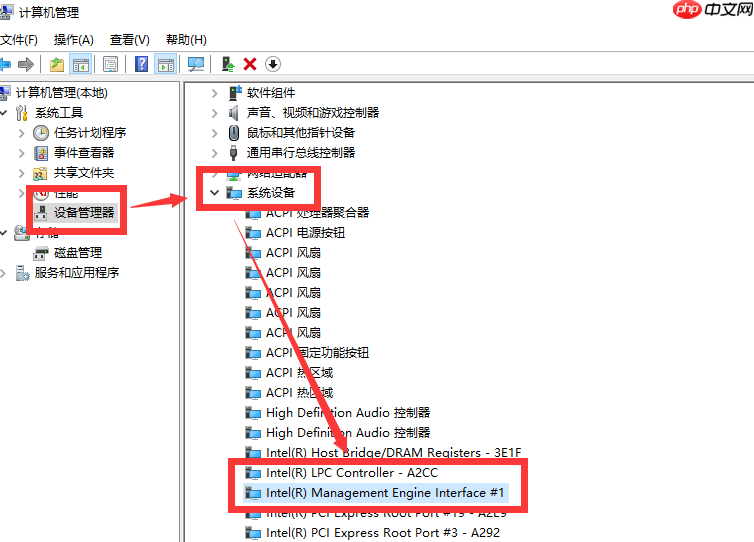Expand 鼠标和其他指针设备 node
This screenshot has width=754, height=542.
(x=214, y=133)
